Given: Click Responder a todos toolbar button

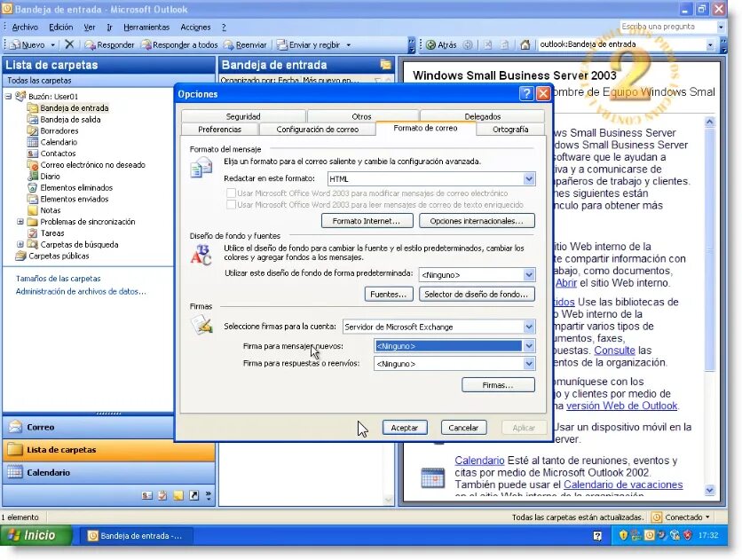Looking at the screenshot, I should click(179, 45).
